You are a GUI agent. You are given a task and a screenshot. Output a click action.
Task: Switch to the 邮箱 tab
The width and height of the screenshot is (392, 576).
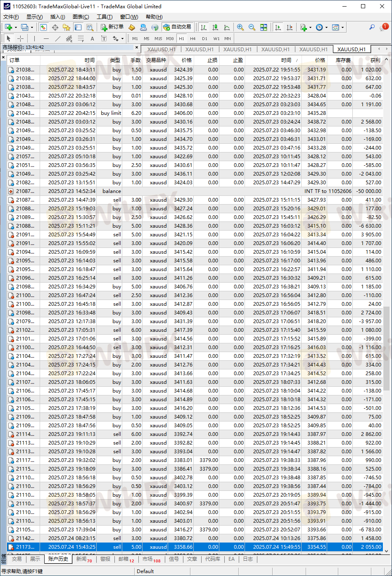point(126,559)
